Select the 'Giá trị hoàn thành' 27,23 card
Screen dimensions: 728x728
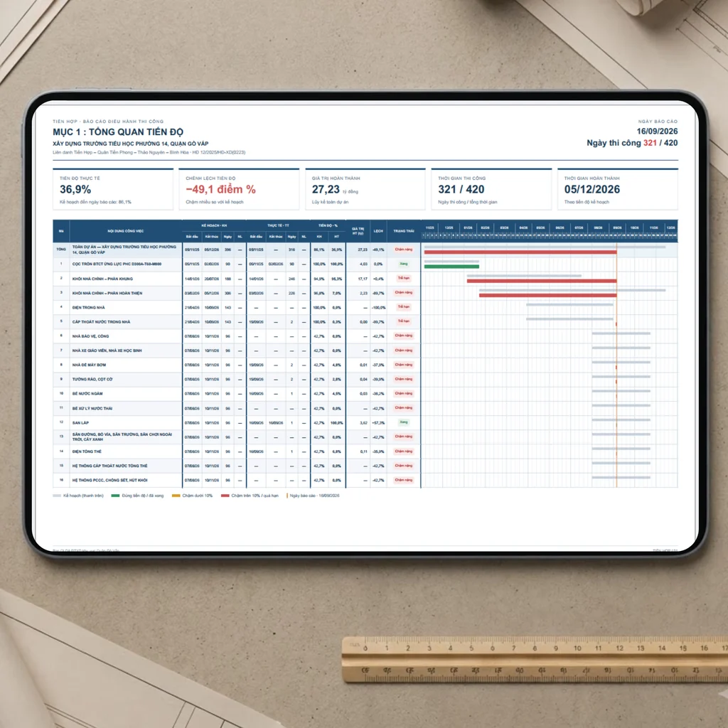[365, 189]
